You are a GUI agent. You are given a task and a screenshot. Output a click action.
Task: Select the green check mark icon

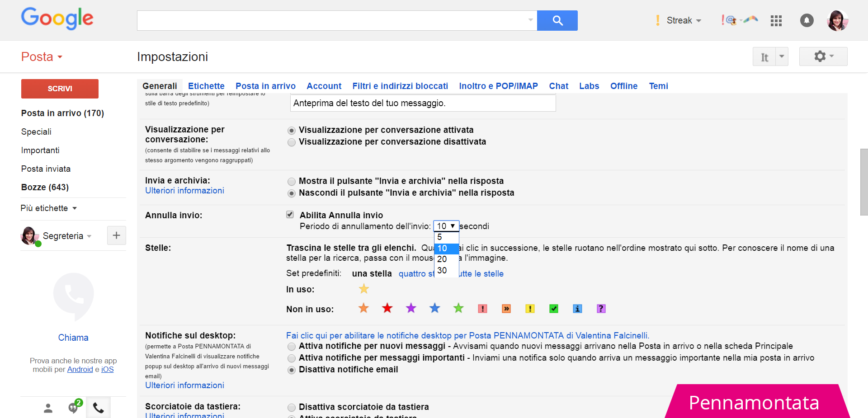(x=553, y=309)
